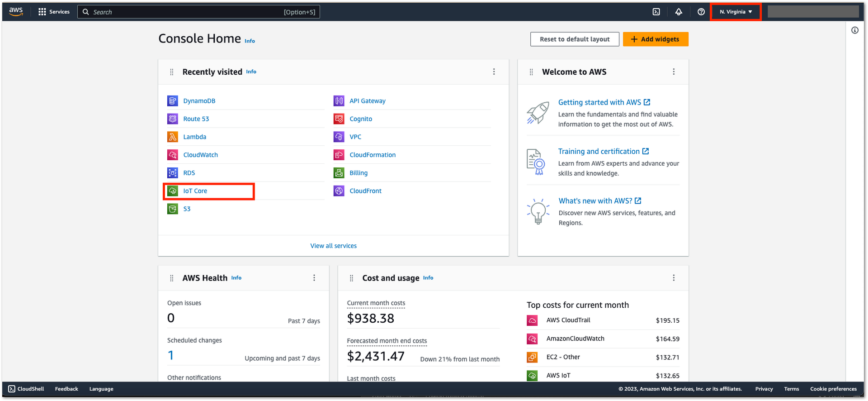Click the Lambda service icon

pos(173,137)
